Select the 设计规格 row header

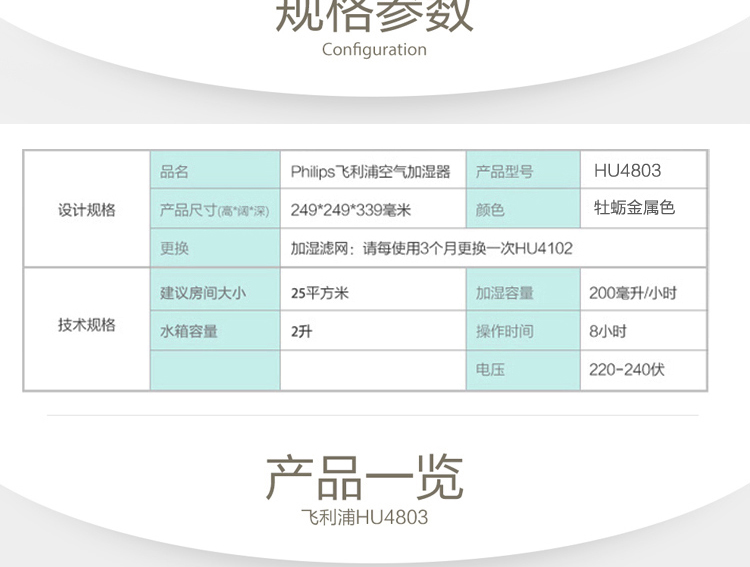click(x=87, y=210)
